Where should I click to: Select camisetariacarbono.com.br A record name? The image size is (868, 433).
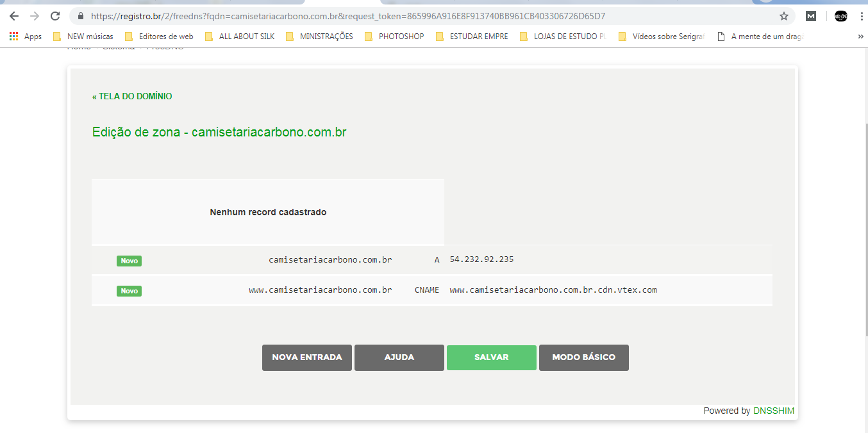coord(330,260)
